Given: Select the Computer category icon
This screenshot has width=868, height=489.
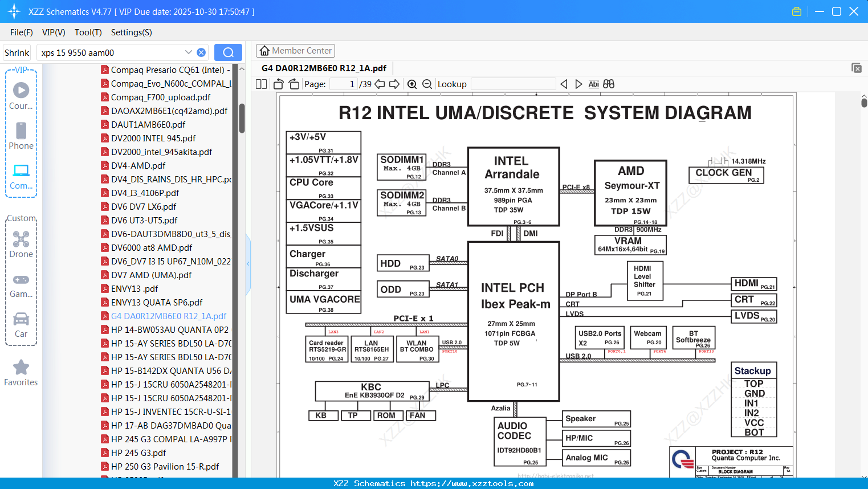Looking at the screenshot, I should click(x=21, y=176).
